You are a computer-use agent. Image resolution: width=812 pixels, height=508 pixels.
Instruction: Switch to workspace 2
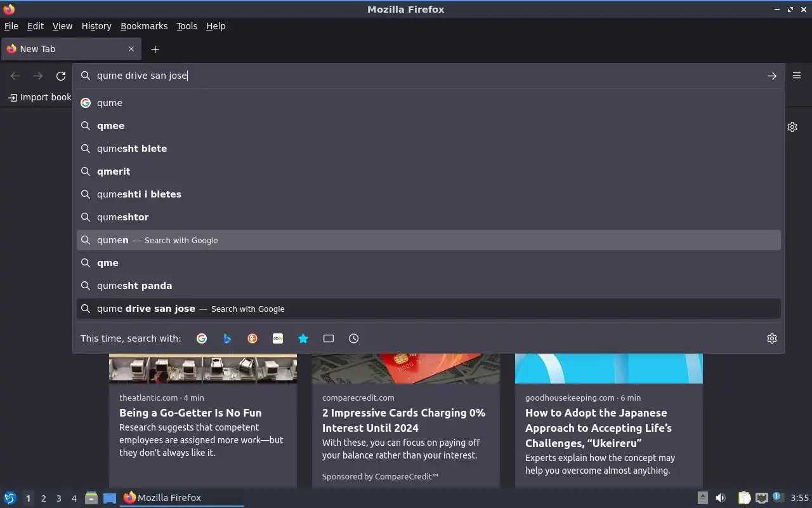(x=43, y=498)
